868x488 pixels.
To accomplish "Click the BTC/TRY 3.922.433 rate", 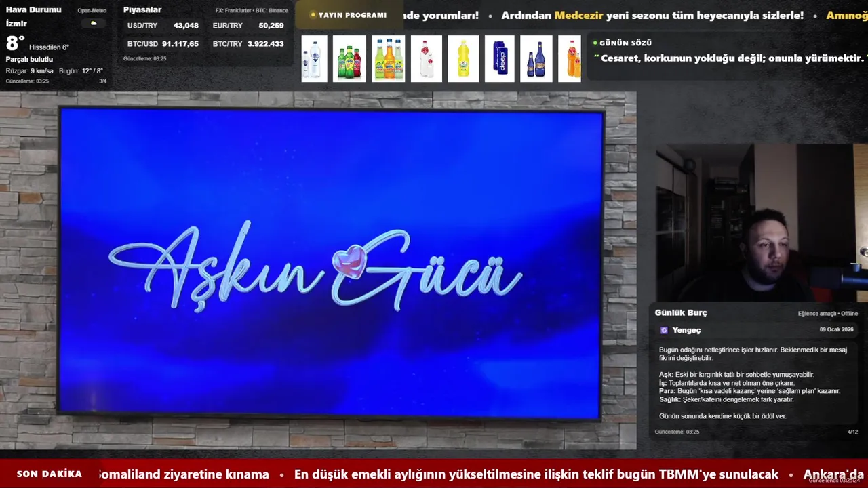I will [248, 44].
